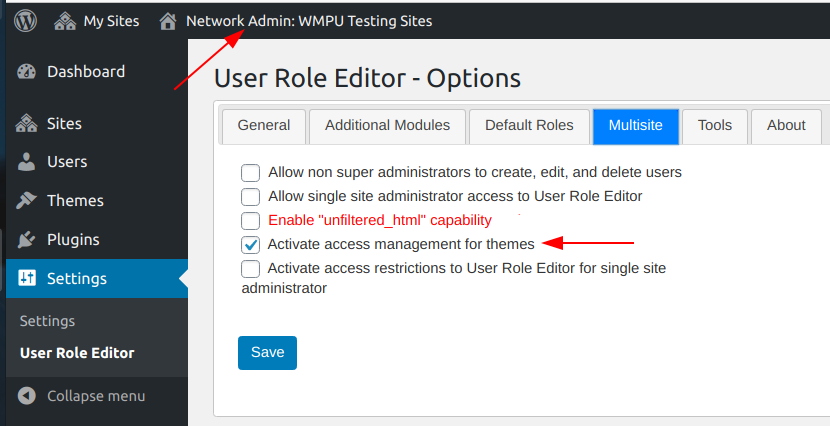Click the Sites sidebar icon
Viewport: 830px width, 426px height.
point(26,123)
